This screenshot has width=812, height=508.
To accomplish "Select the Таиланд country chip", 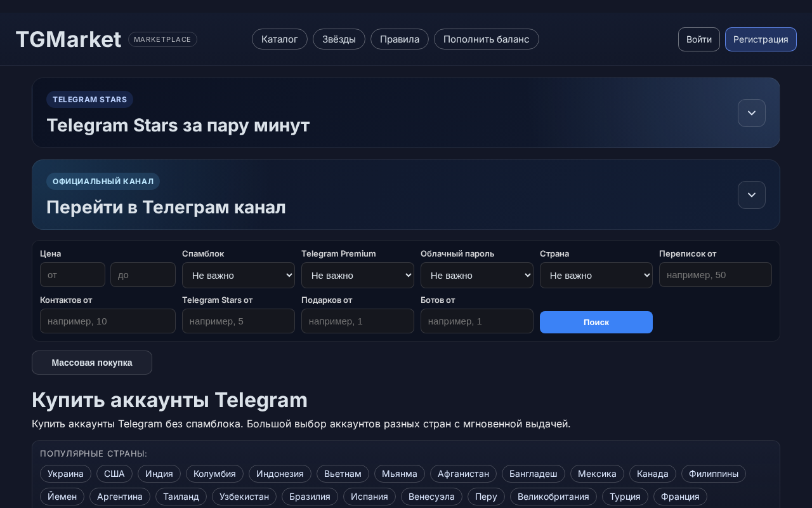I will [x=181, y=497].
